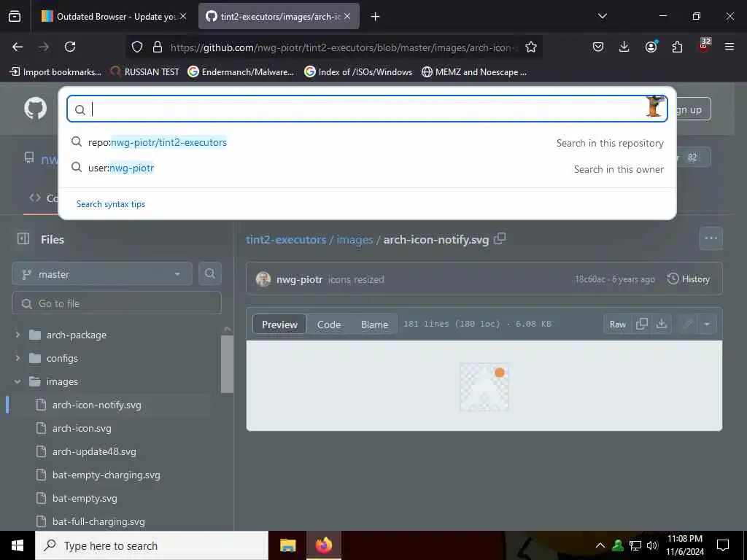The image size is (747, 560).
Task: Open more file actions ellipsis button
Action: pos(711,238)
